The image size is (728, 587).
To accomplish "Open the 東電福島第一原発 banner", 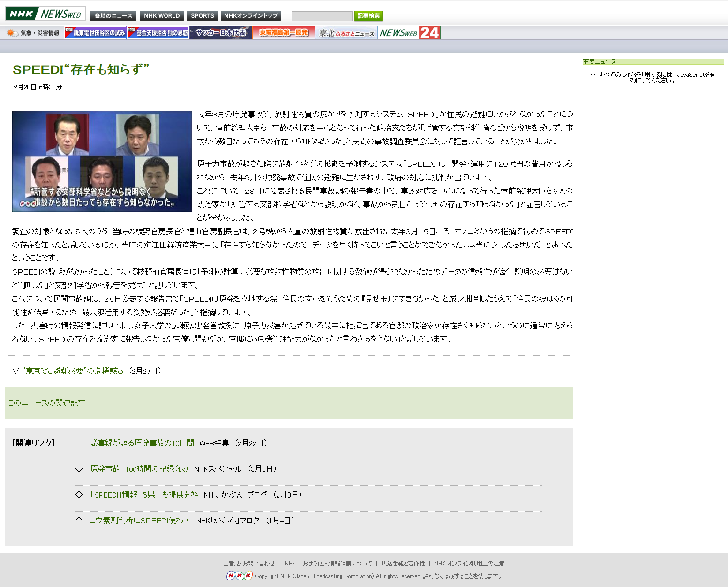I will coord(284,33).
